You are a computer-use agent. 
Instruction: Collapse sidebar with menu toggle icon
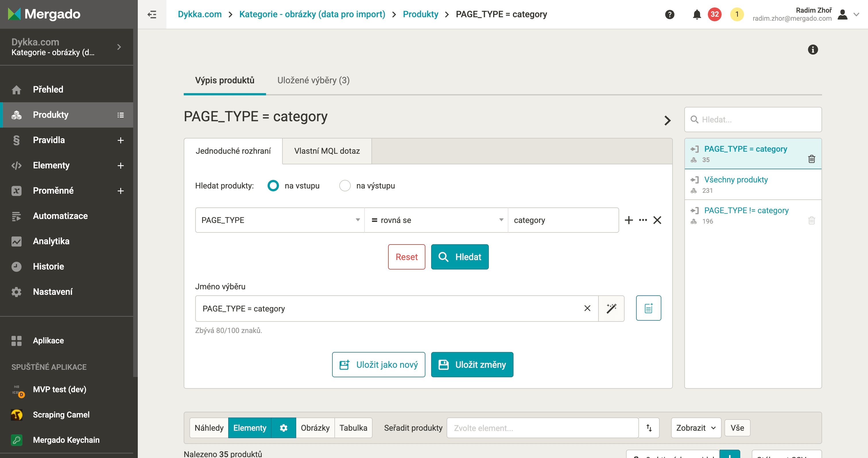(x=152, y=14)
